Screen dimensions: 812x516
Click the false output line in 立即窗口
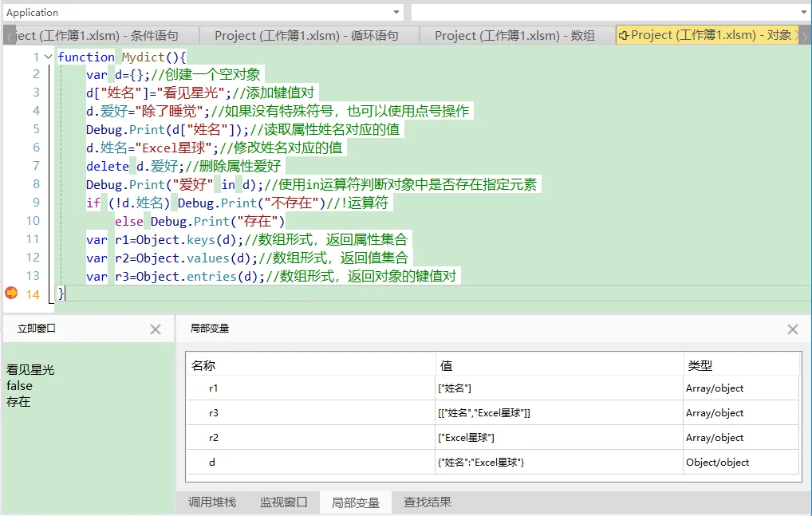coord(19,385)
